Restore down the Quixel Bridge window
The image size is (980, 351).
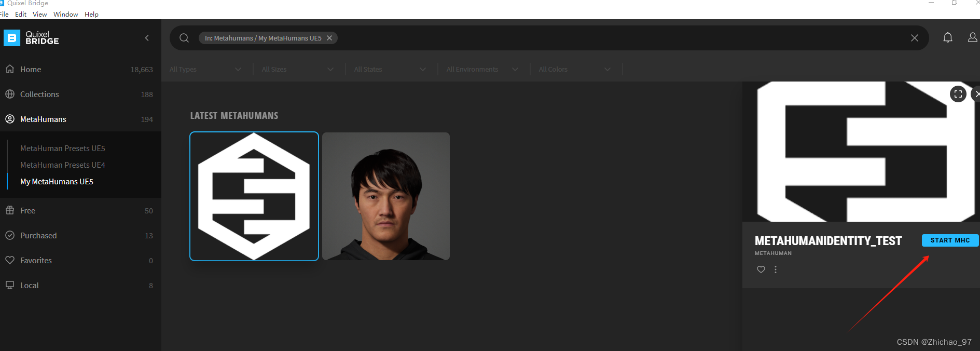(x=955, y=3)
